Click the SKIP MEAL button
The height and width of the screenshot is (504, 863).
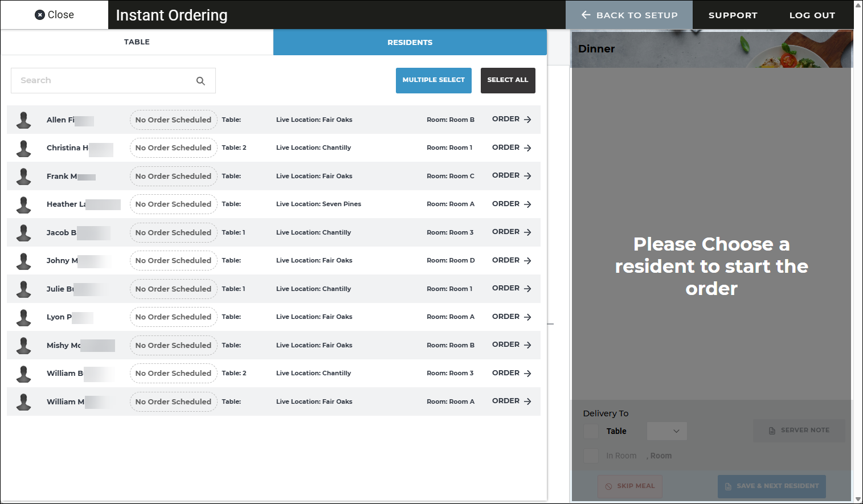630,486
